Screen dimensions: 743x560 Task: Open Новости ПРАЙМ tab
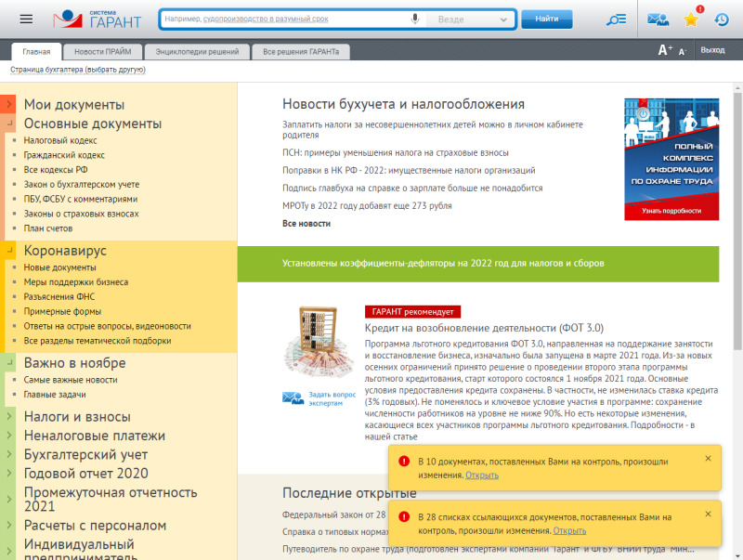[x=103, y=52]
